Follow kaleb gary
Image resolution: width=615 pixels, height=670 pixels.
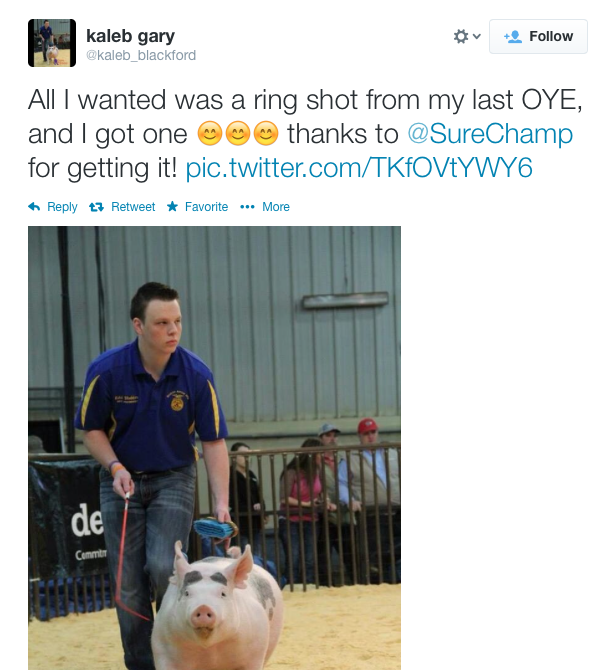pyautogui.click(x=538, y=36)
